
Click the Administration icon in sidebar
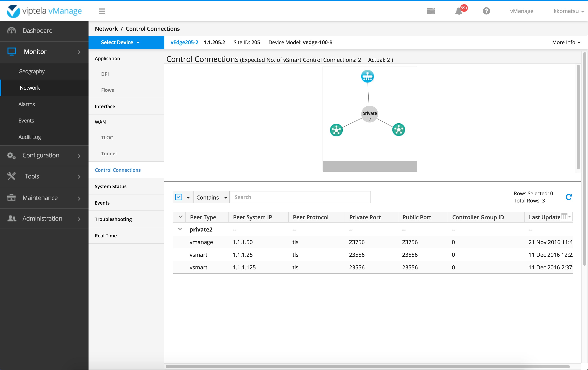click(x=11, y=218)
